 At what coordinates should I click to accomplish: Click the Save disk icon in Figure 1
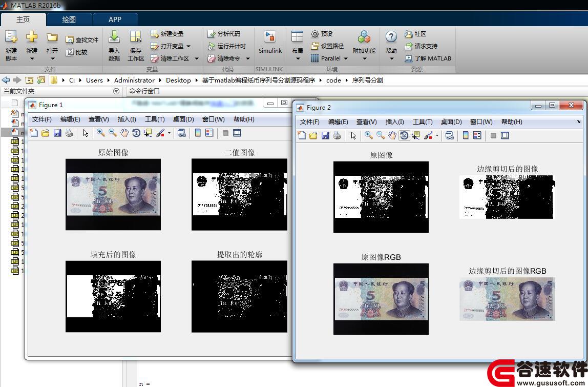pyautogui.click(x=57, y=133)
